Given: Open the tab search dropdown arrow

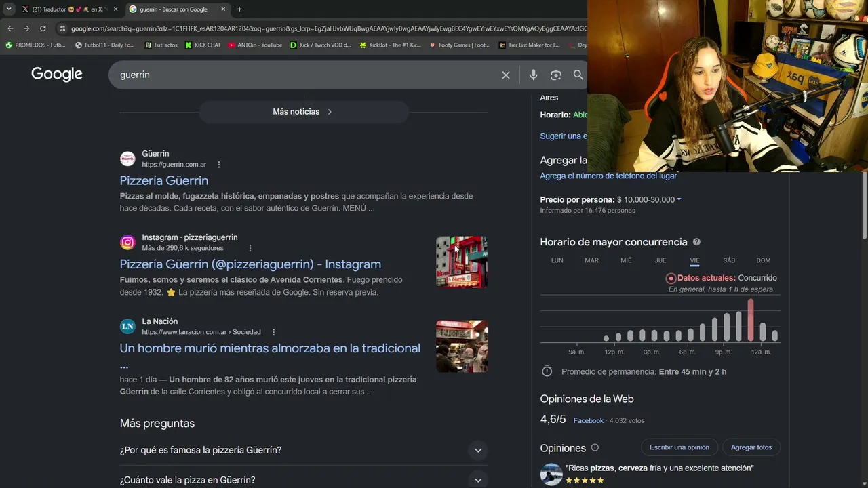Looking at the screenshot, I should click(x=9, y=9).
